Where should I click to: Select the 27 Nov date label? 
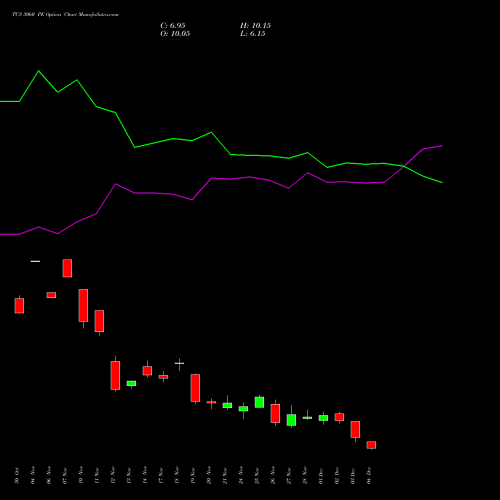click(289, 476)
